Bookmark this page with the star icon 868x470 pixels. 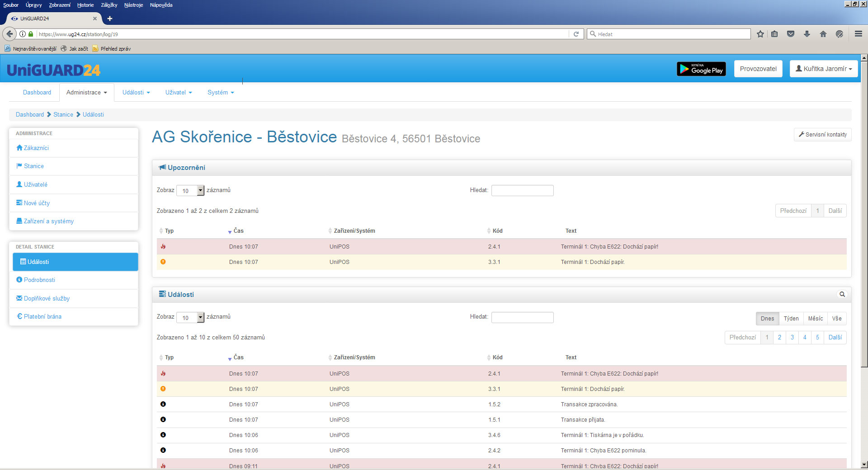[760, 34]
